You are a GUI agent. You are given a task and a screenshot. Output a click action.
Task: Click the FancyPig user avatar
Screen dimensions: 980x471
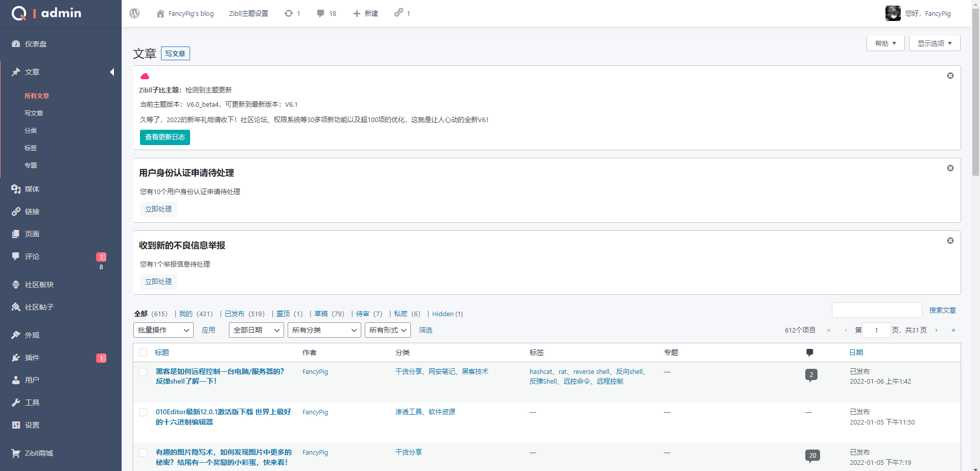click(893, 13)
